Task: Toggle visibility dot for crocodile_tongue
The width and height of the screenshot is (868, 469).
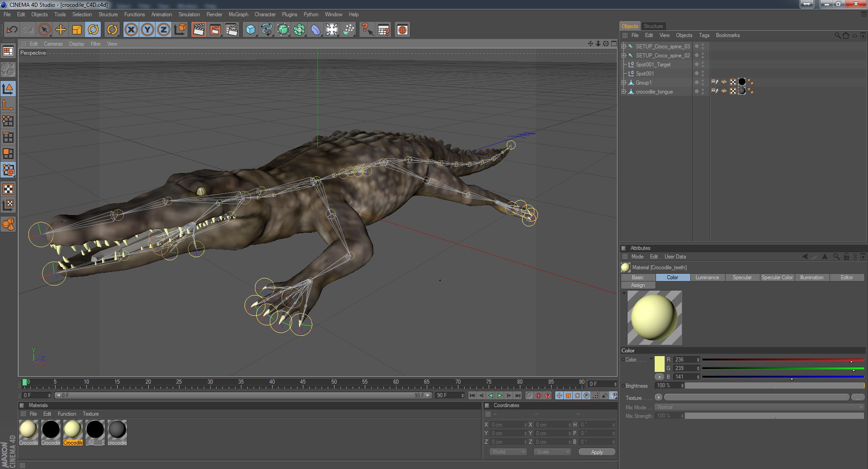Action: coord(697,91)
